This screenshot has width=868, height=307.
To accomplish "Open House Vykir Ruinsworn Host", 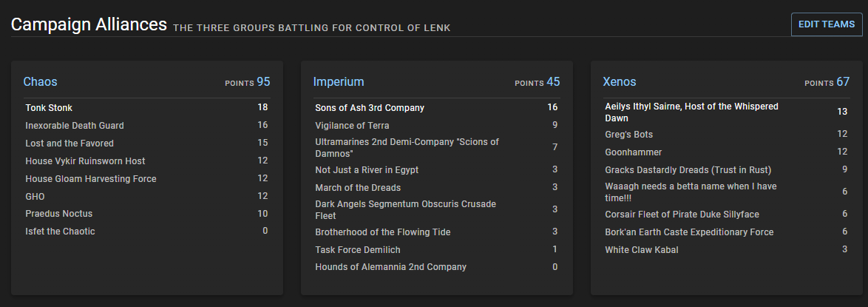I will [85, 161].
